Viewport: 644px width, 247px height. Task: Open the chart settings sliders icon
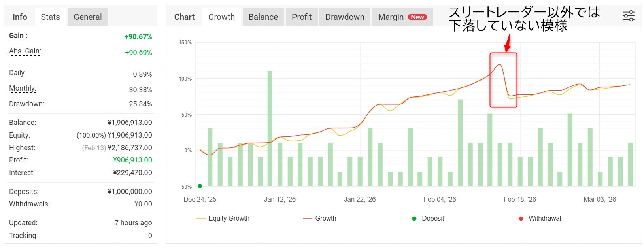pos(628,16)
